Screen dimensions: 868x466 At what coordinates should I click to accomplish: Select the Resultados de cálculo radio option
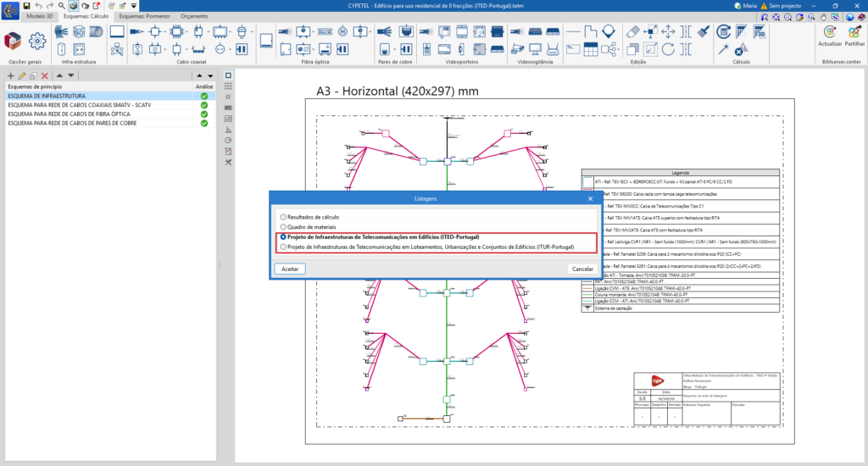click(284, 217)
